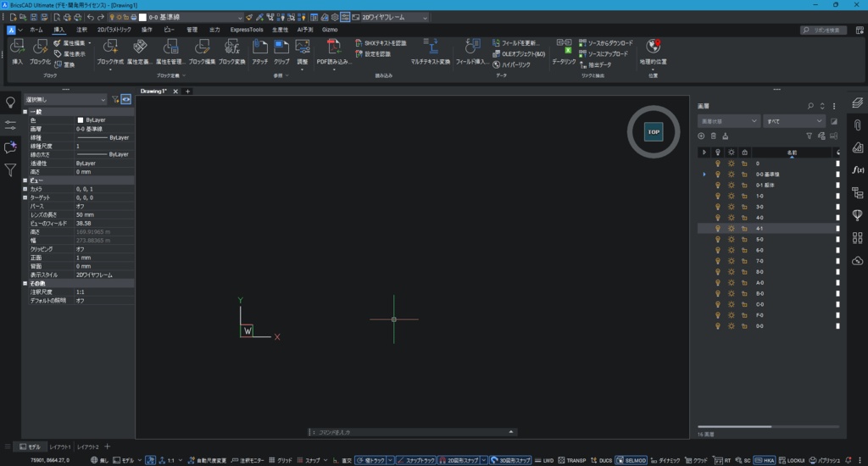
Task: Toggle 直交 (Ortho) in the status bar
Action: (x=342, y=460)
